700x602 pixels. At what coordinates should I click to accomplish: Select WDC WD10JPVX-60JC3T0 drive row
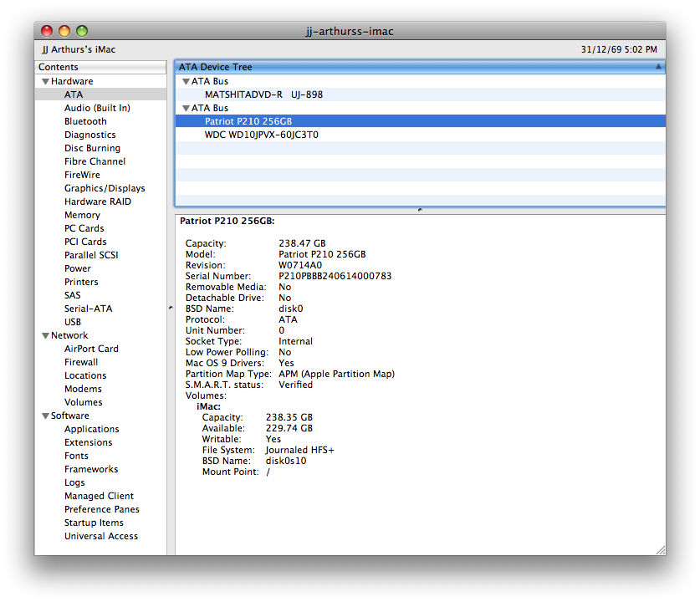point(420,135)
